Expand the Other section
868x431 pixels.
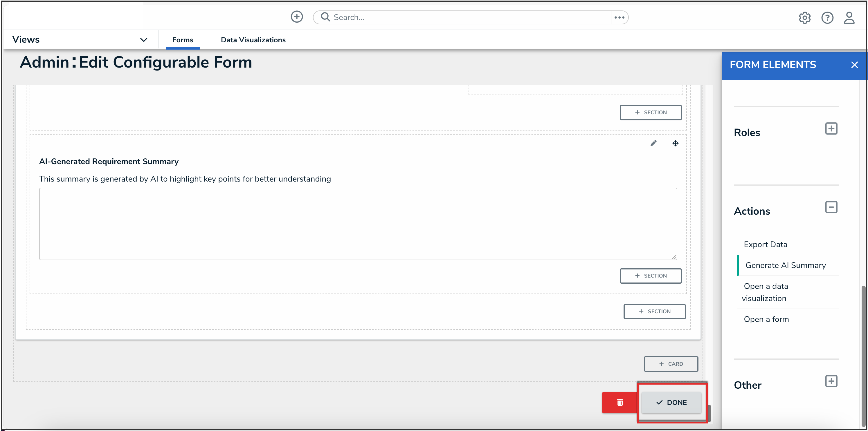(x=831, y=381)
